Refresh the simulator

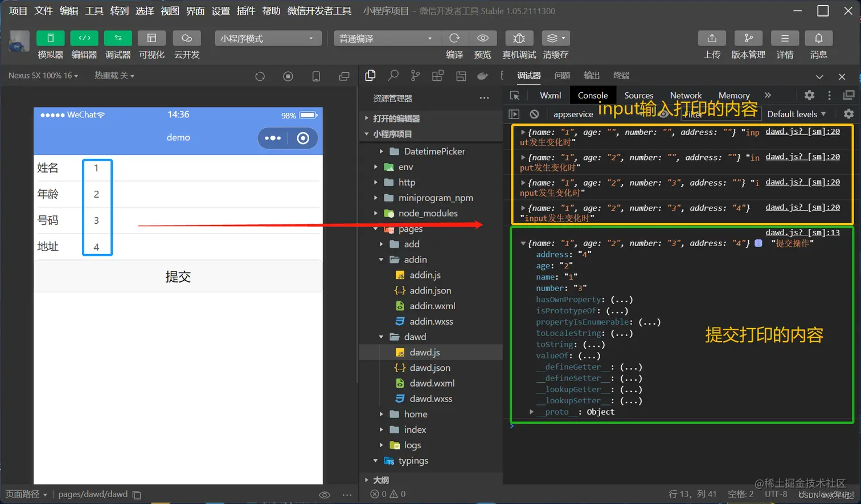pyautogui.click(x=260, y=76)
